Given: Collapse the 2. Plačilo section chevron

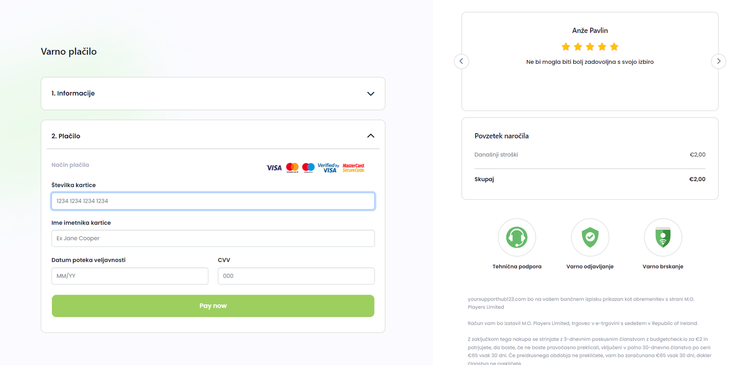Looking at the screenshot, I should click(370, 136).
